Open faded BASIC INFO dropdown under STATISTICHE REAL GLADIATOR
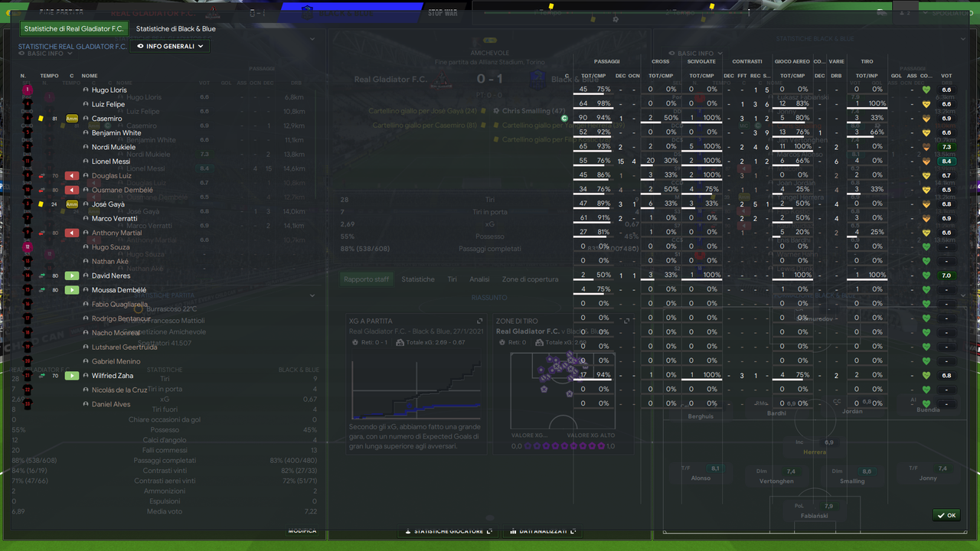Image resolution: width=980 pixels, height=551 pixels. coord(45,54)
